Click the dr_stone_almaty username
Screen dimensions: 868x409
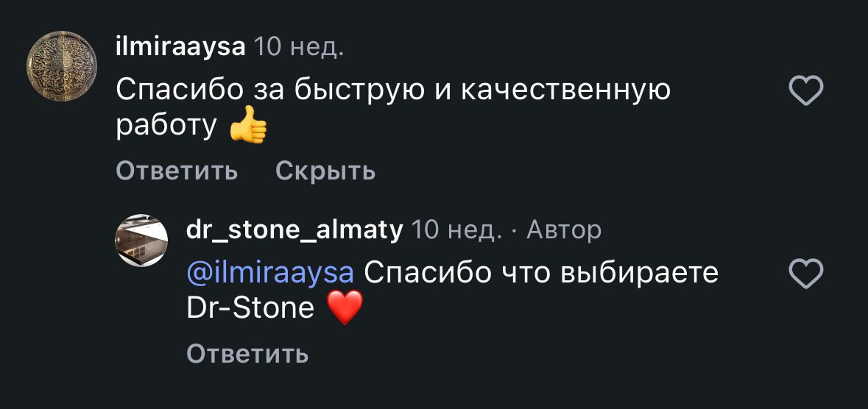[x=294, y=231]
